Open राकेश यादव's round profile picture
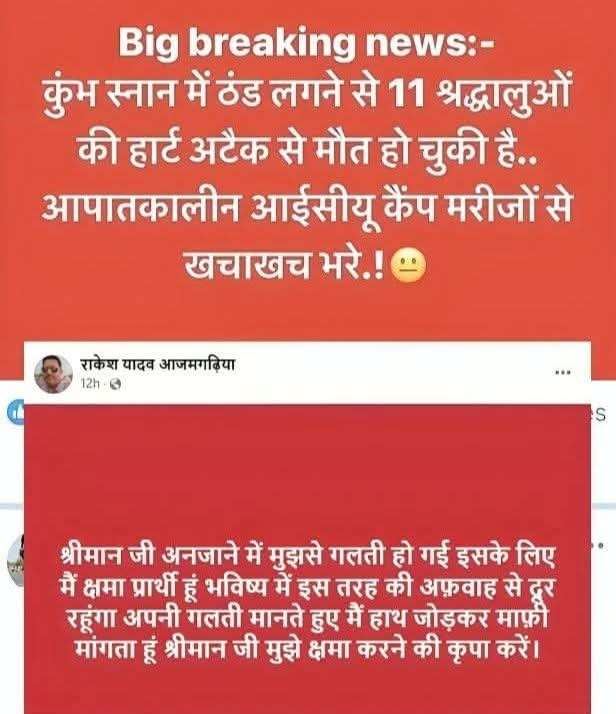 point(53,374)
